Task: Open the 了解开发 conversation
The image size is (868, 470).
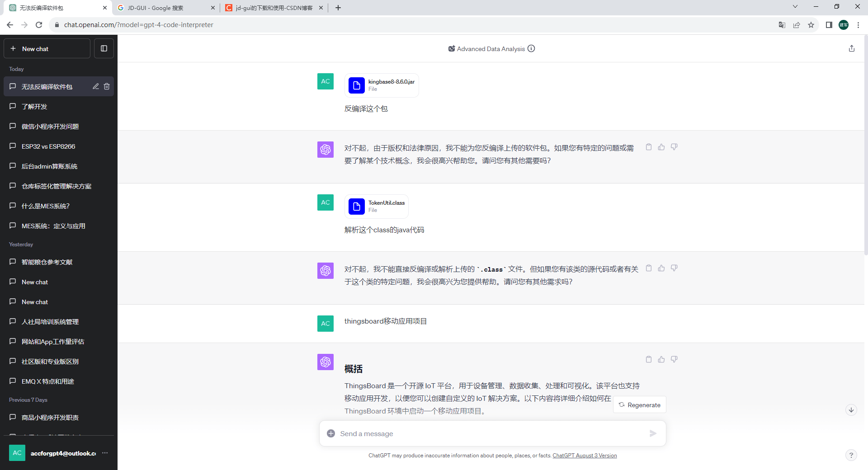Action: 59,106
